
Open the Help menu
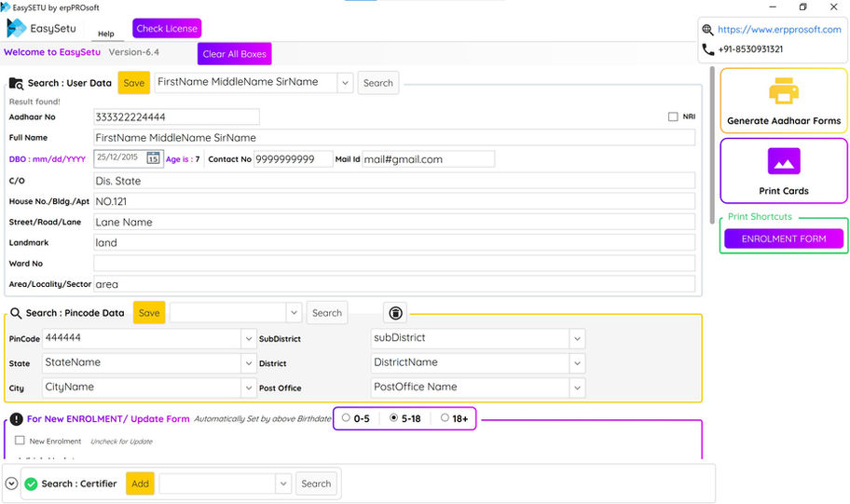tap(105, 34)
